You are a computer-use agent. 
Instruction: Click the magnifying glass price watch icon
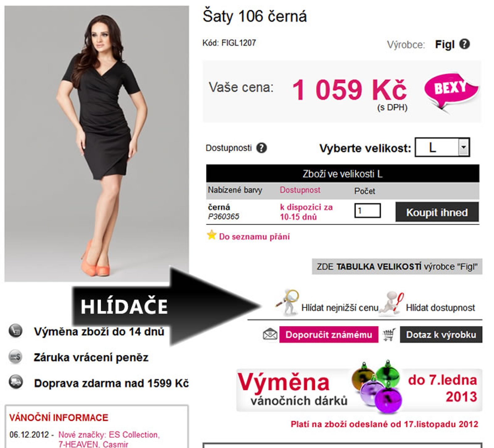pos(287,303)
